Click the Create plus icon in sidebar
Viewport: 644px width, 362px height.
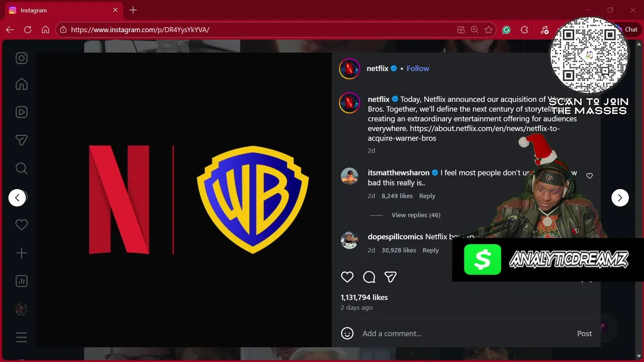click(x=21, y=253)
